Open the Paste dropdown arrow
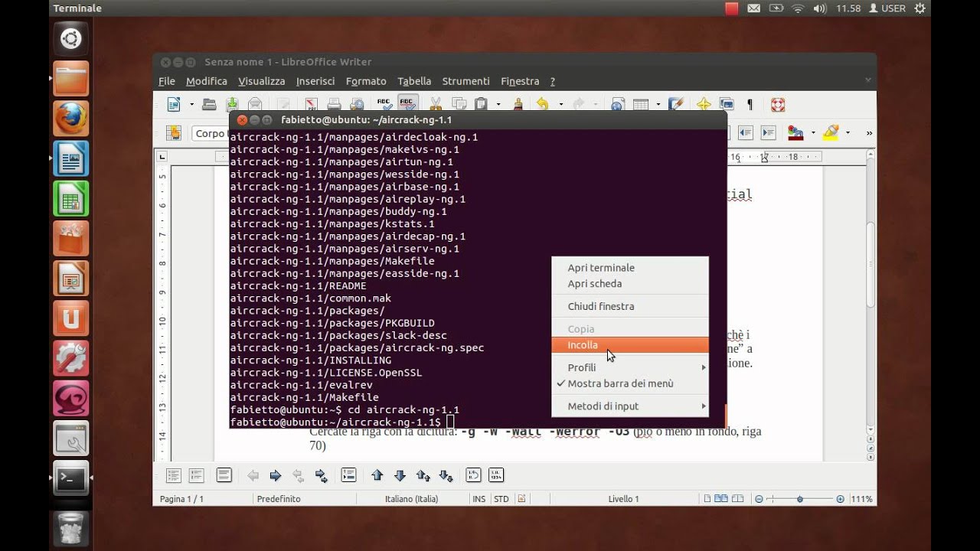The height and width of the screenshot is (551, 980). pos(498,104)
